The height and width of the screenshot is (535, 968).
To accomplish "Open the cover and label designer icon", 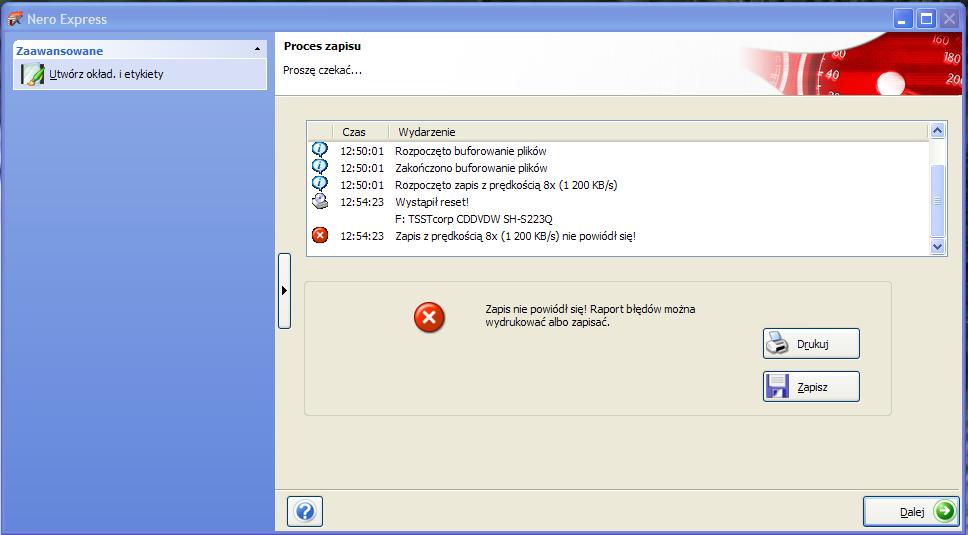I will coord(32,74).
